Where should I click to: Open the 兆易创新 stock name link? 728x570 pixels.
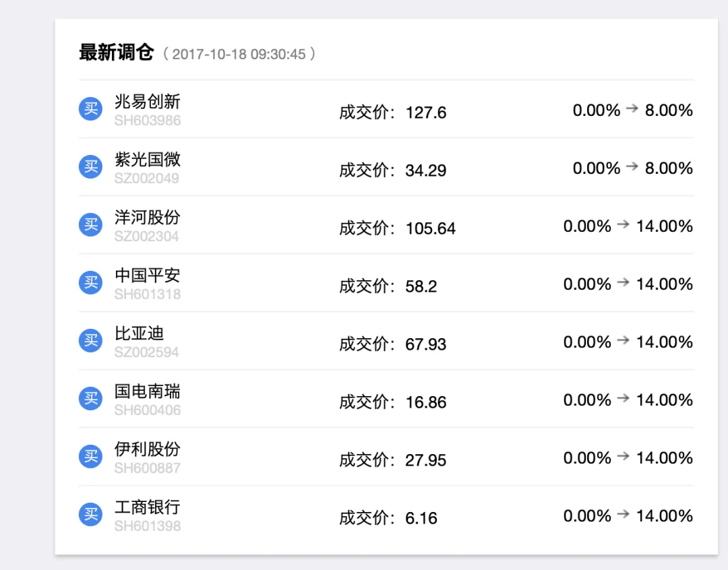coord(147,102)
